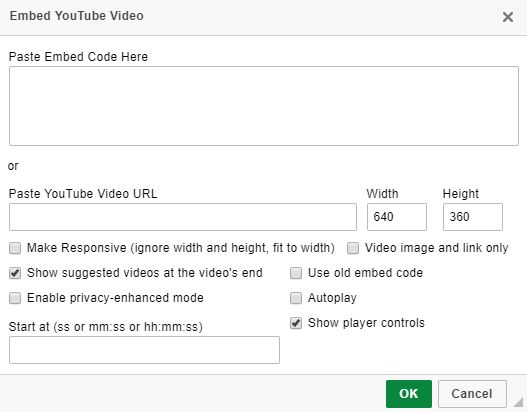Screen dimensions: 527x412
Task: Click the Width field showing 640
Action: [x=397, y=217]
